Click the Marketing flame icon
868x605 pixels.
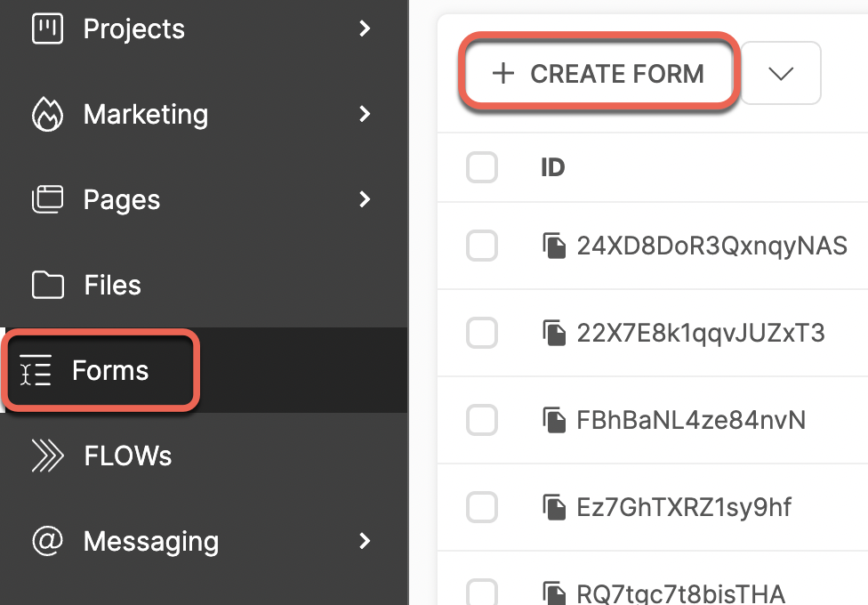pyautogui.click(x=48, y=114)
